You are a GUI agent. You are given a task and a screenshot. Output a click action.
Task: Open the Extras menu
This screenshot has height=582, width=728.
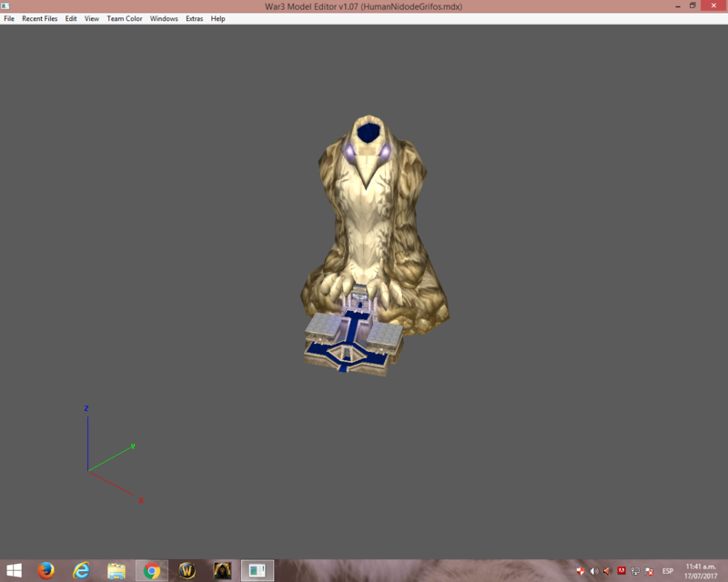pyautogui.click(x=194, y=18)
